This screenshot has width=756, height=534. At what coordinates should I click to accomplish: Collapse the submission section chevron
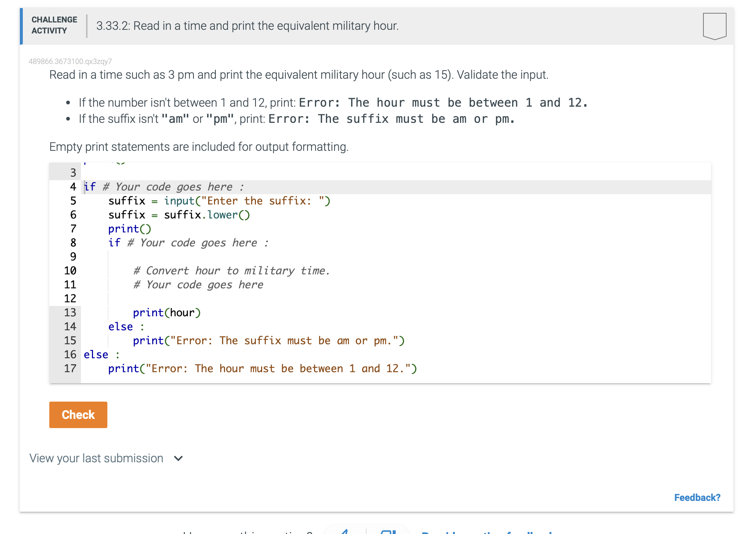178,459
